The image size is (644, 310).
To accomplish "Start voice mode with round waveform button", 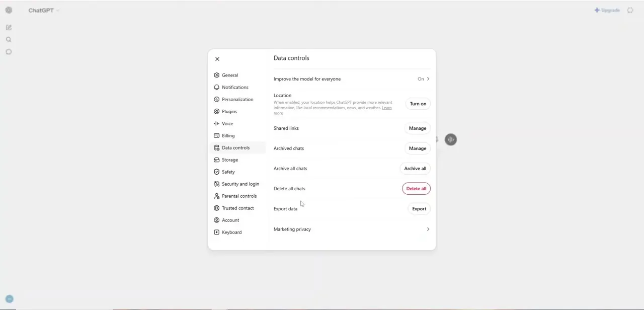I will click(x=451, y=139).
